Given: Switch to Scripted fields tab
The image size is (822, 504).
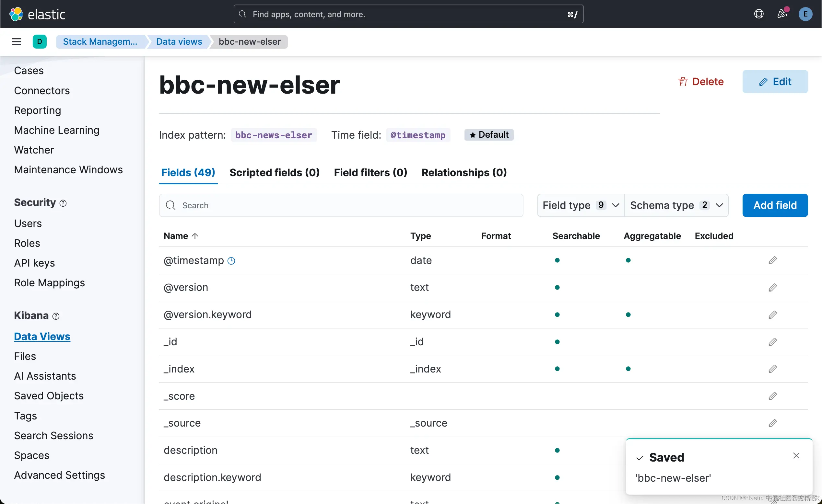Looking at the screenshot, I should (274, 173).
